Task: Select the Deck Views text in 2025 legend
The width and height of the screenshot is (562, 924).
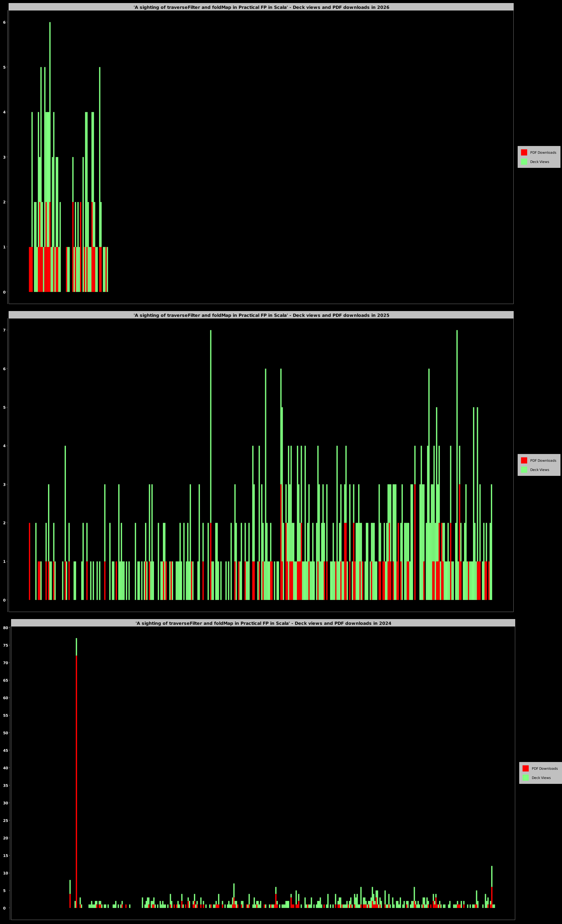Action: tap(540, 470)
